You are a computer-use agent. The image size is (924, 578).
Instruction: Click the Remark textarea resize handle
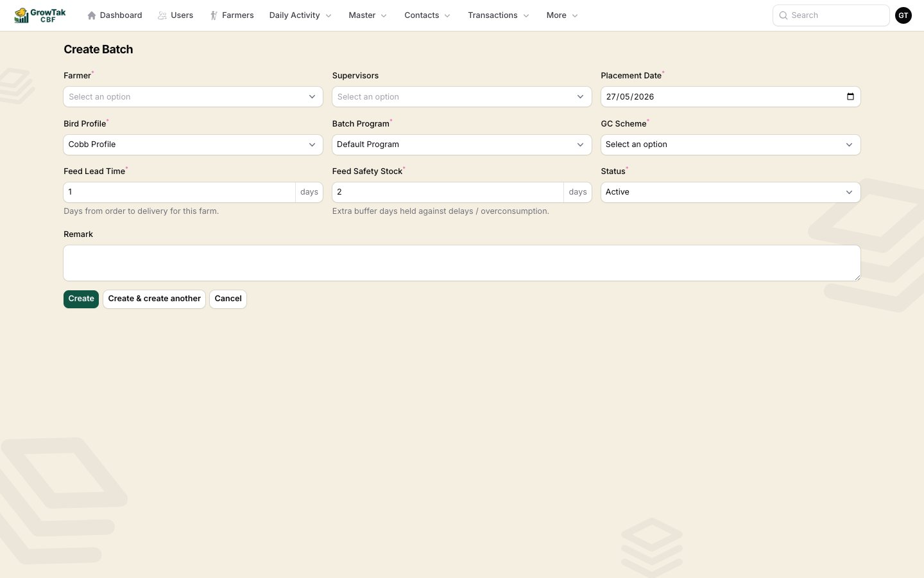click(x=857, y=277)
